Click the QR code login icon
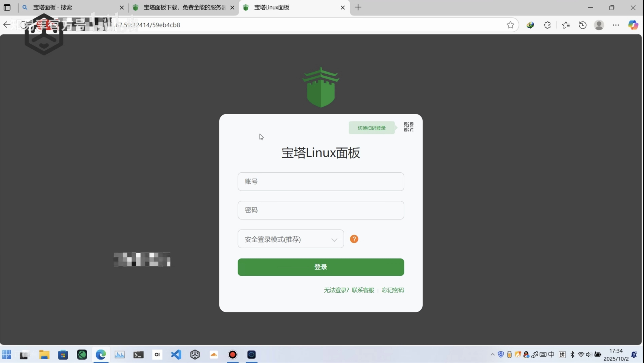 tap(408, 127)
